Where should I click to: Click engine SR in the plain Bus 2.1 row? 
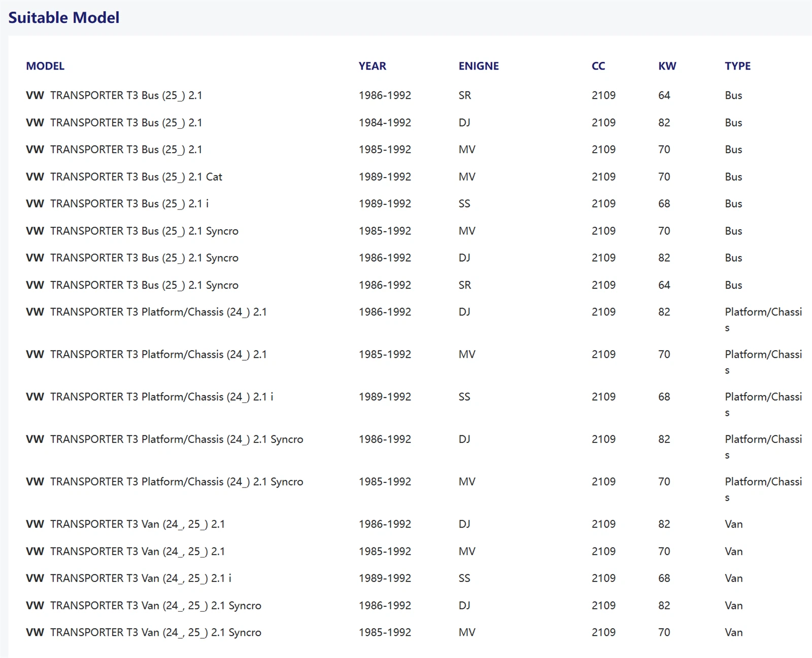tap(465, 95)
